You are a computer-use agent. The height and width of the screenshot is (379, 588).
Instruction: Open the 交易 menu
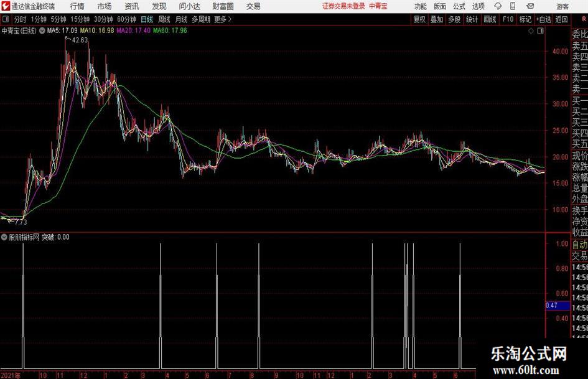pyautogui.click(x=253, y=6)
